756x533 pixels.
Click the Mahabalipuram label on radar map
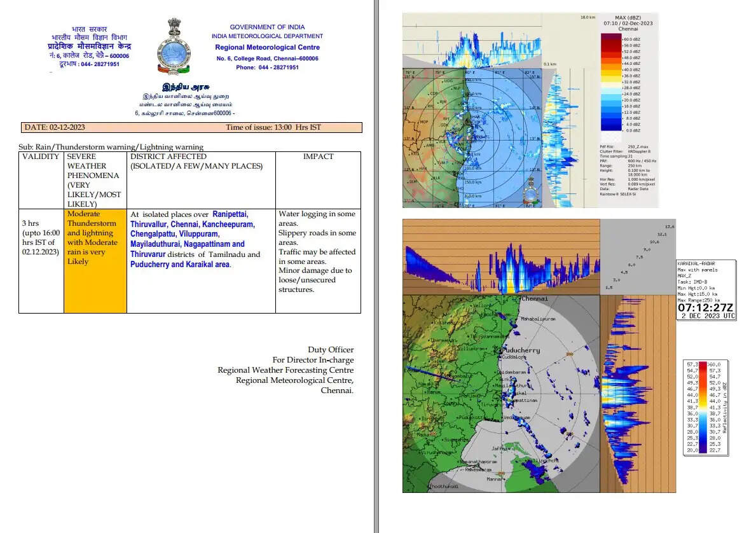coord(539,318)
